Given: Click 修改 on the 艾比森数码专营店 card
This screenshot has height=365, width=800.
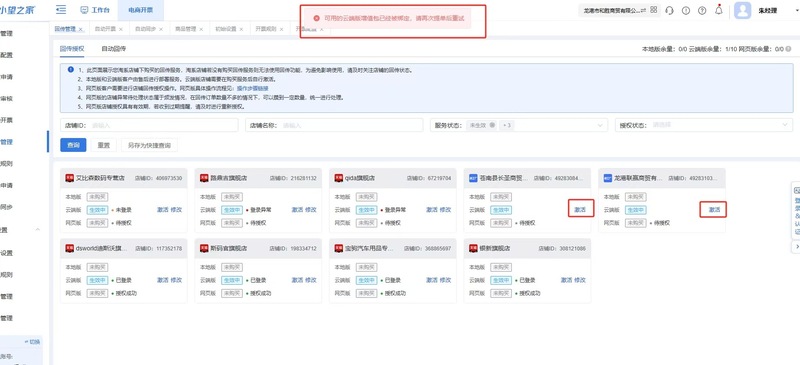Looking at the screenshot, I should 176,210.
